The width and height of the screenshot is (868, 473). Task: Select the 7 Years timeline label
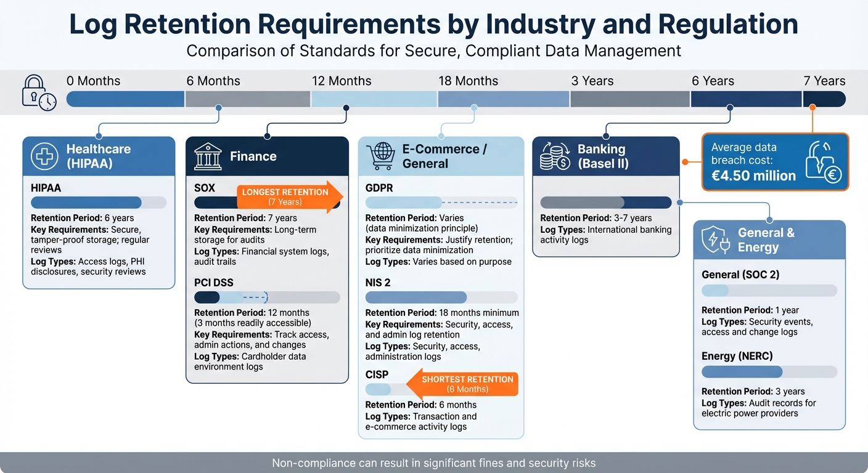825,81
